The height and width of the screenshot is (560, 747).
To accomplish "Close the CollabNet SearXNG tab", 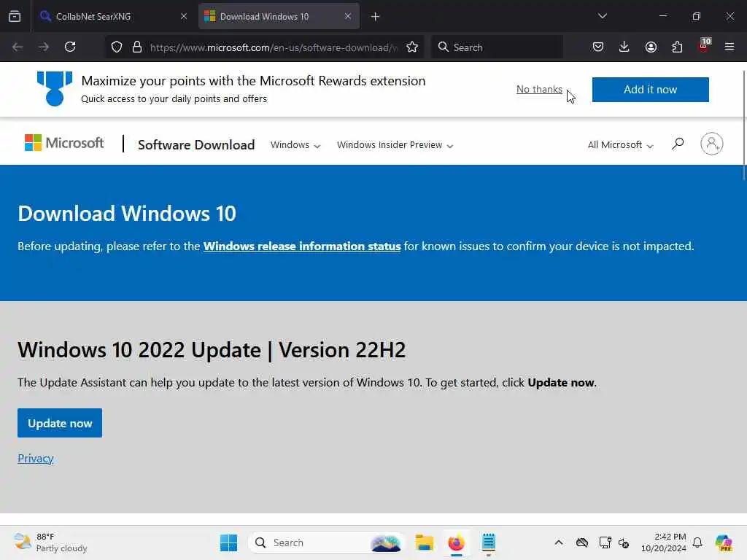I will click(x=183, y=16).
